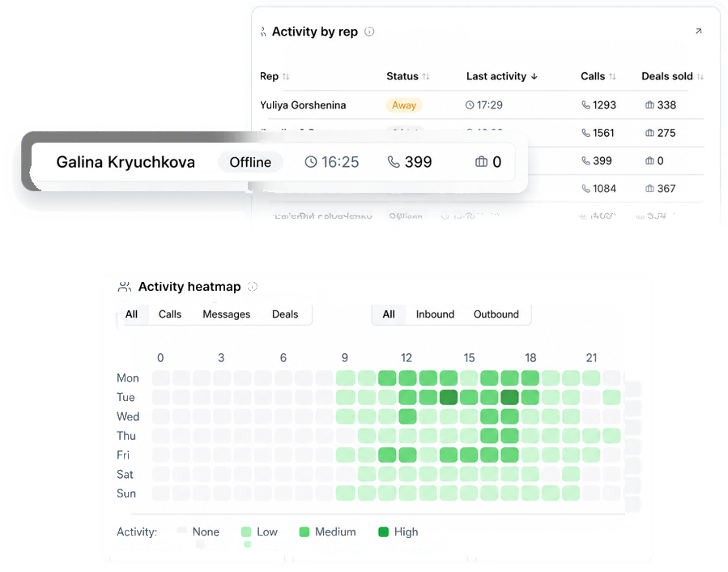Click the sort icon next to Deals sold

click(700, 77)
